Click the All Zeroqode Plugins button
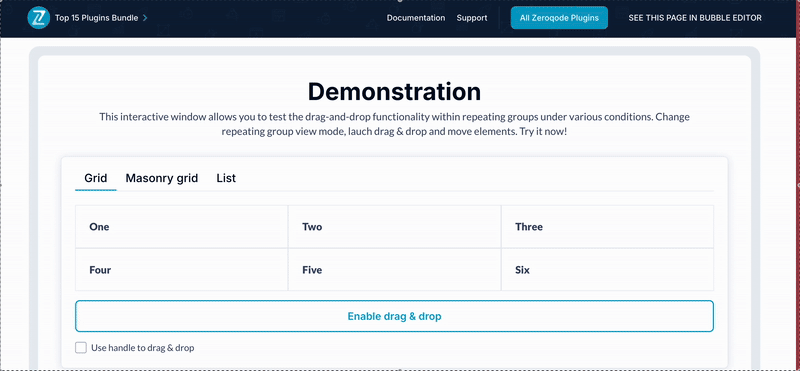Image resolution: width=800 pixels, height=371 pixels. [x=559, y=18]
